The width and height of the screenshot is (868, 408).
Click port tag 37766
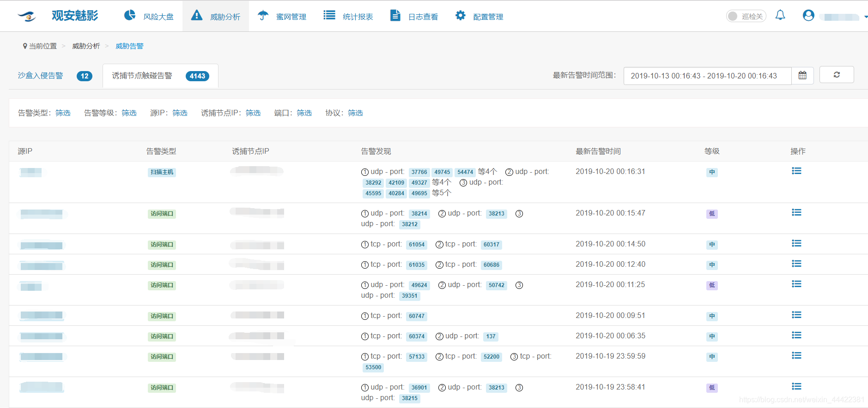click(x=419, y=172)
